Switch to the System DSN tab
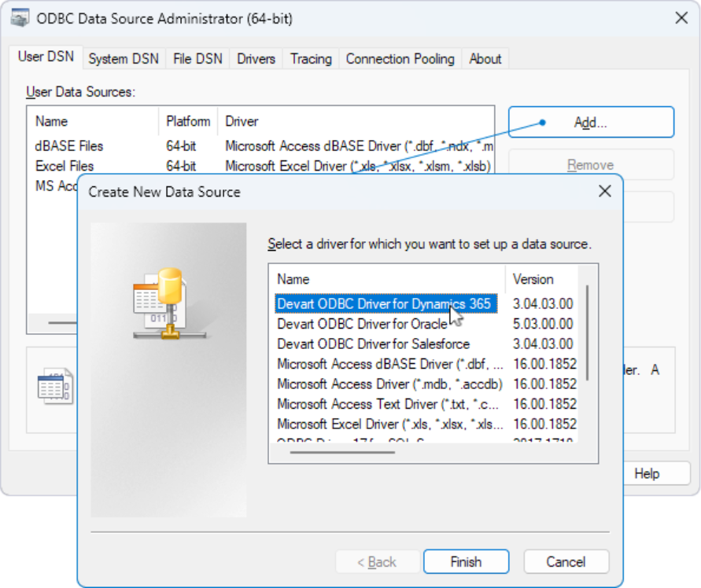 123,59
